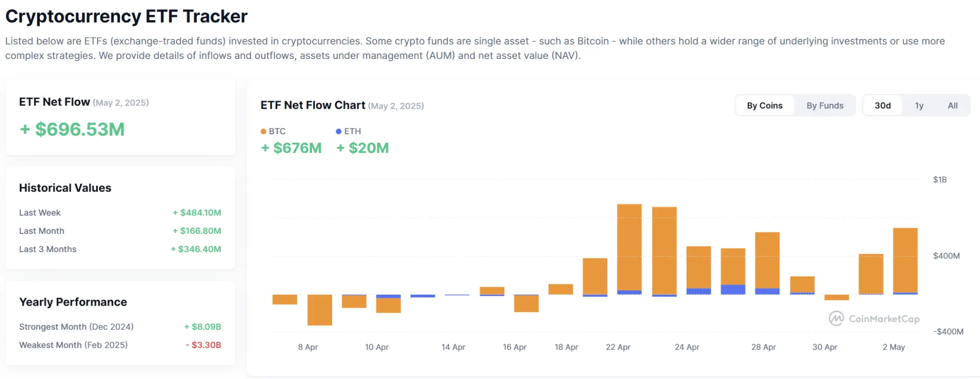The height and width of the screenshot is (379, 980).
Task: Click the CoinMarketCap logo watermark
Action: (x=874, y=319)
